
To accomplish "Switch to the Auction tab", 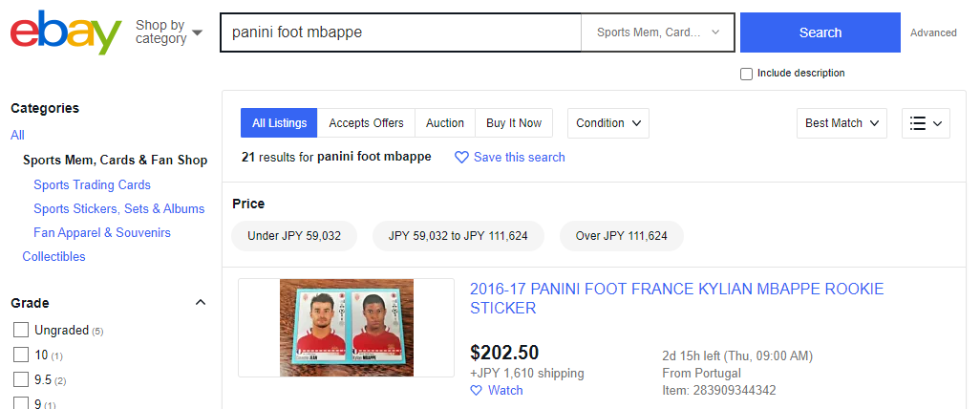I will tap(444, 123).
